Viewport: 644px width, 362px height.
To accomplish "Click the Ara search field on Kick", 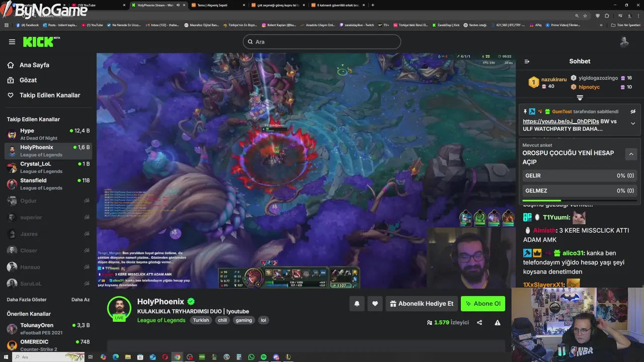I will (322, 42).
